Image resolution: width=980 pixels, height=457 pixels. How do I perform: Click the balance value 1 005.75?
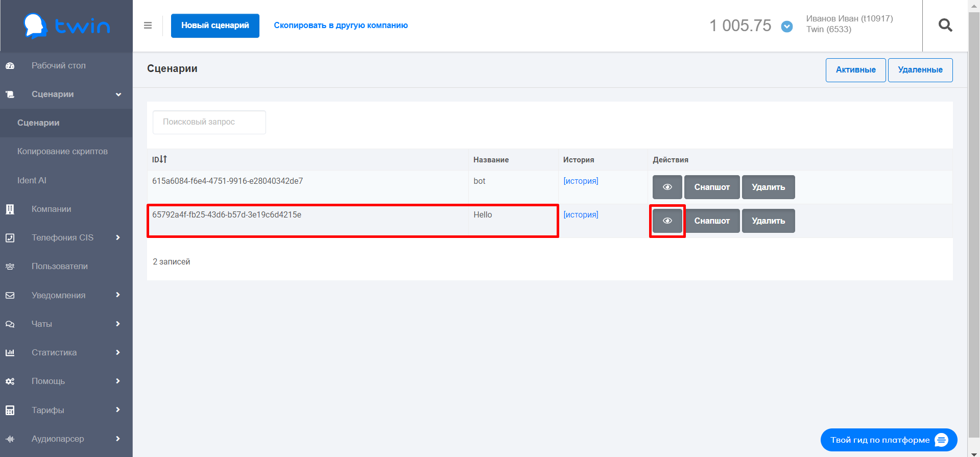[x=740, y=26]
